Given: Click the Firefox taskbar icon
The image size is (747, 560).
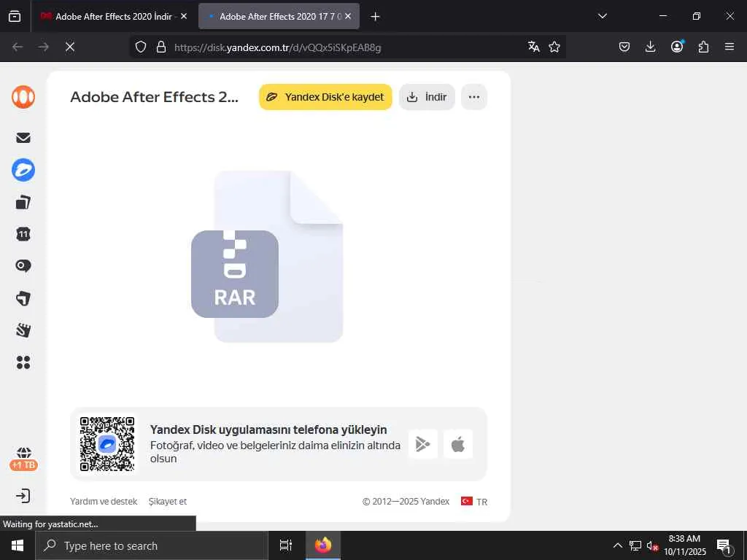Looking at the screenshot, I should point(323,545).
